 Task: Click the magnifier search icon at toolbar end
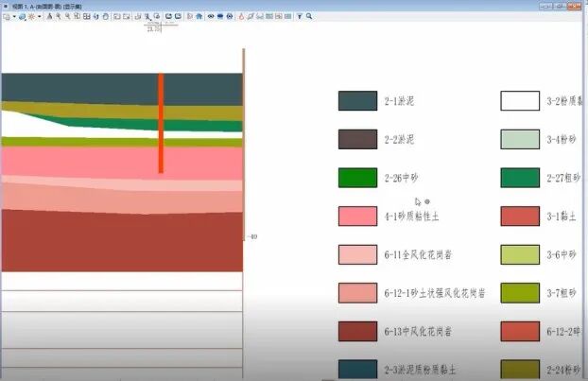pyautogui.click(x=309, y=17)
